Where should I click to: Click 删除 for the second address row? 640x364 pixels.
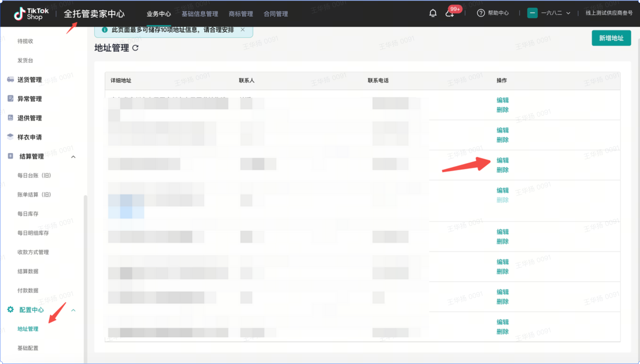pos(502,140)
